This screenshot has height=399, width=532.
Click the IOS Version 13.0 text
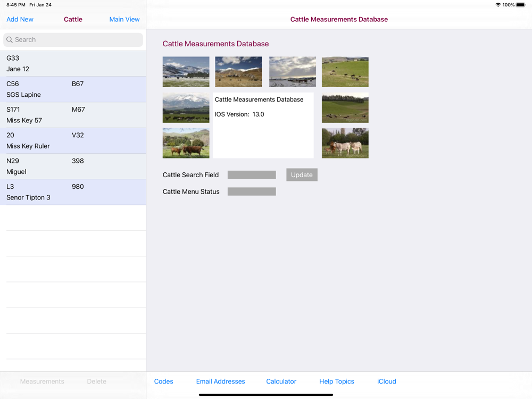239,114
